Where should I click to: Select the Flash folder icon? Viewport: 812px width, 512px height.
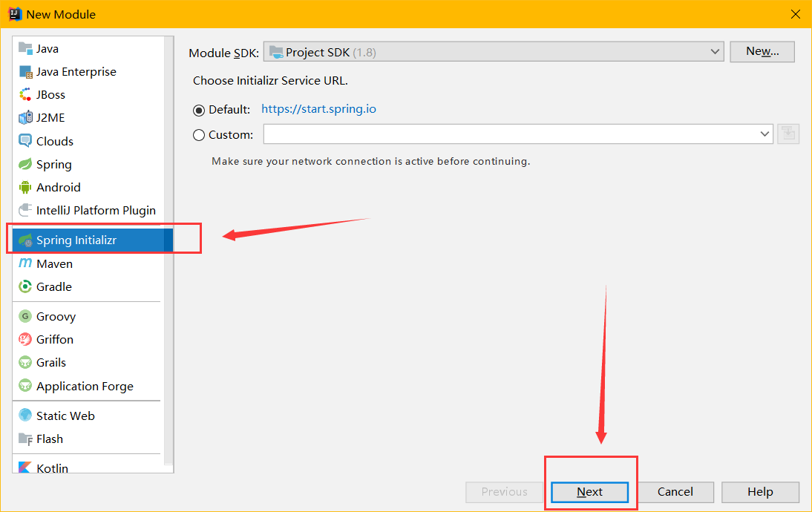click(x=25, y=439)
